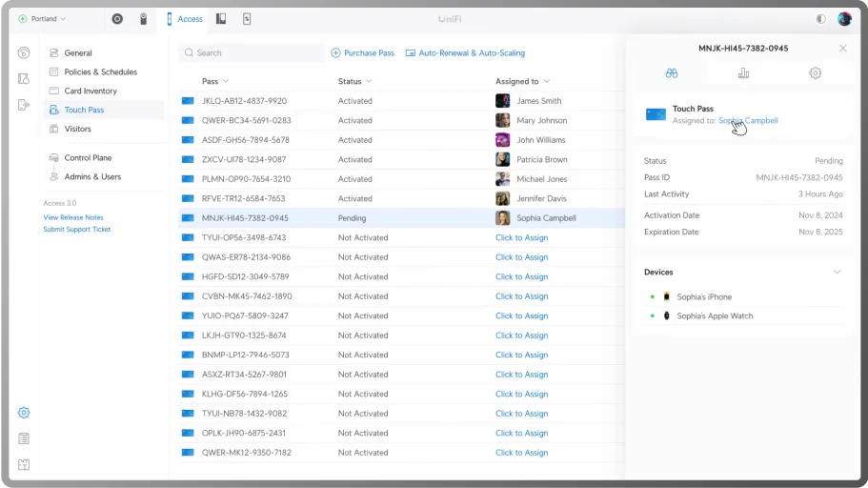The width and height of the screenshot is (868, 488).
Task: Collapse the Devices section chevron
Action: 837,272
